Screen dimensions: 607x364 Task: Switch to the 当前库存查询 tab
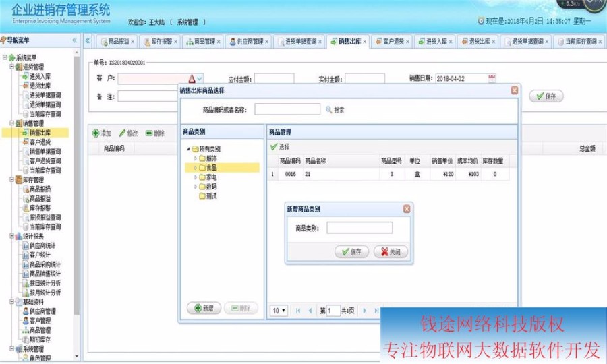[579, 41]
